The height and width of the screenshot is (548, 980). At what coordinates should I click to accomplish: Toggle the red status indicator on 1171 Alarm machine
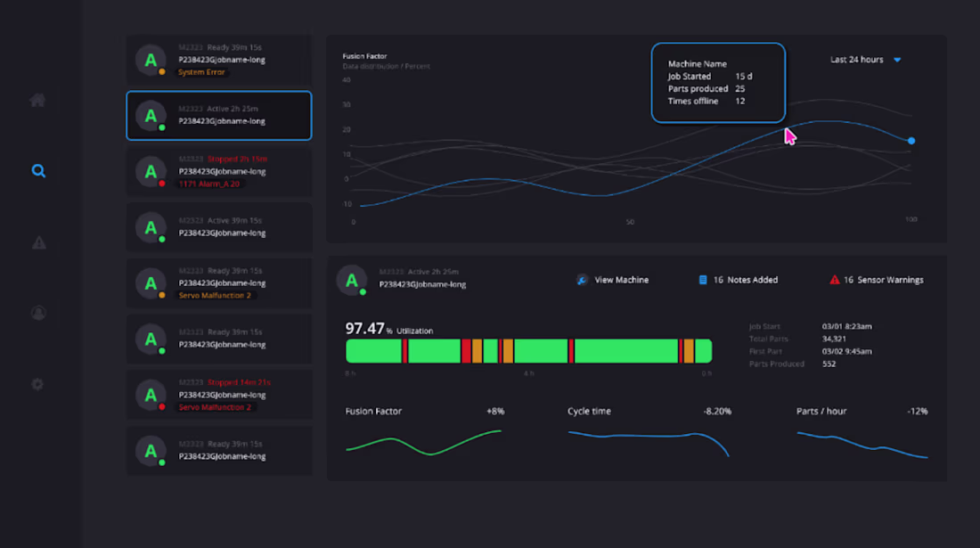tap(161, 184)
